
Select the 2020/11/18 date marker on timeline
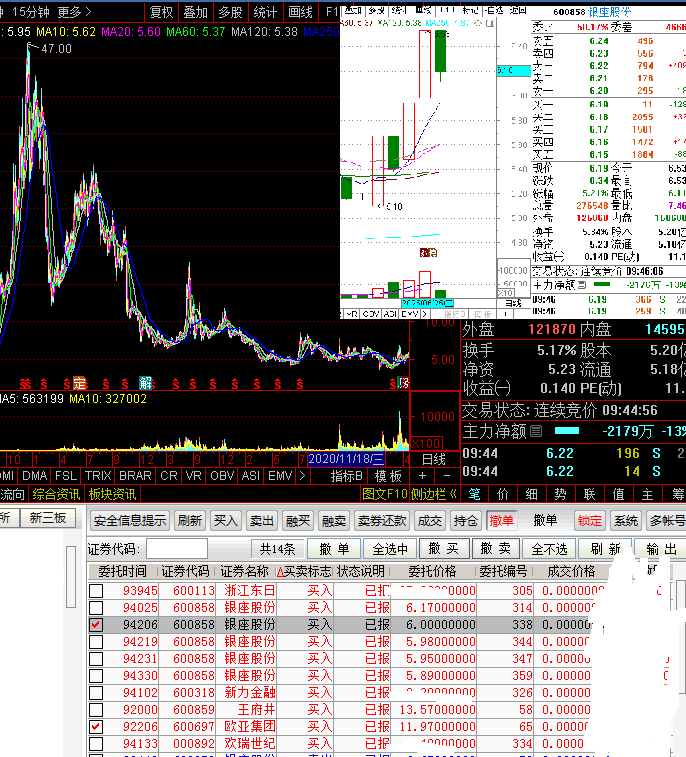(x=346, y=459)
